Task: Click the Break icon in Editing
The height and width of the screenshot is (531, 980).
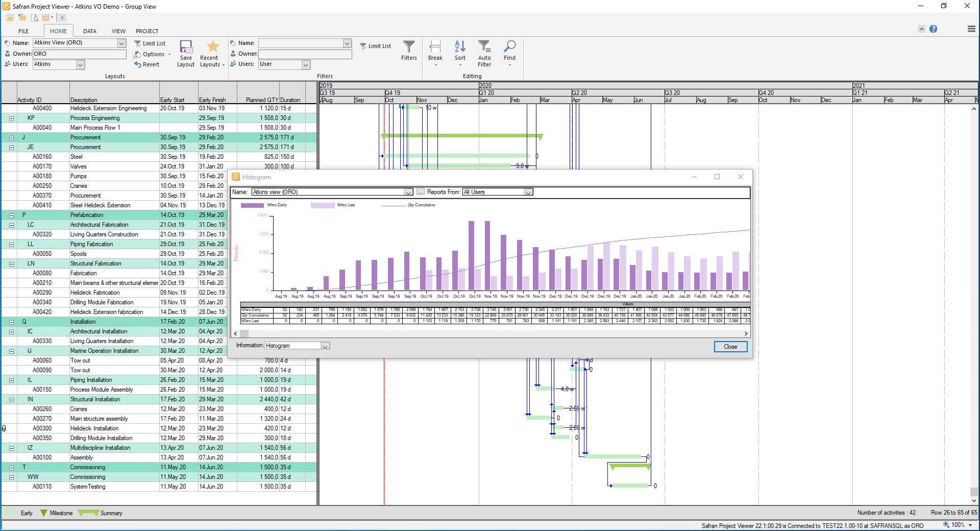Action: tap(435, 47)
